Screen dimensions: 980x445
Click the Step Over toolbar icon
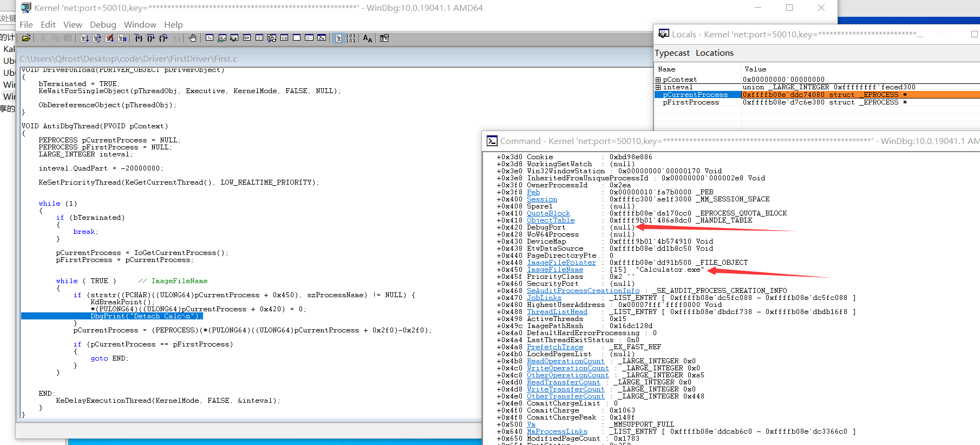[151, 38]
